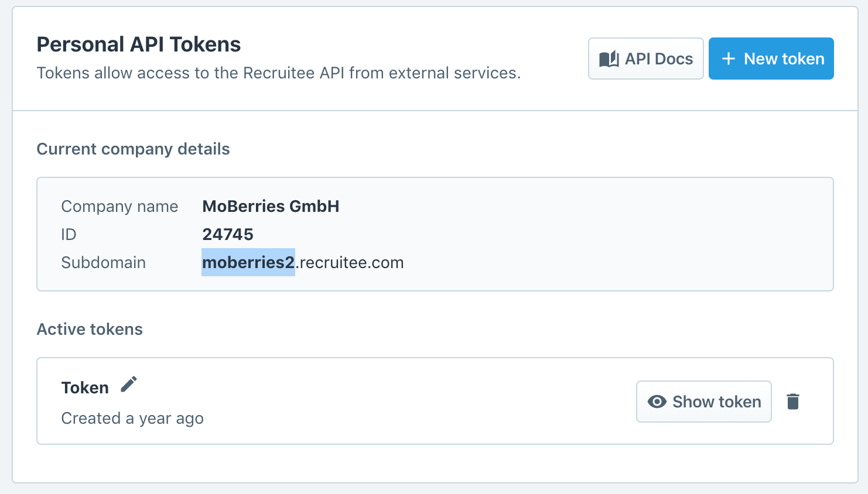The height and width of the screenshot is (494, 868).
Task: Click the tokens description about external services
Action: pyautogui.click(x=279, y=73)
